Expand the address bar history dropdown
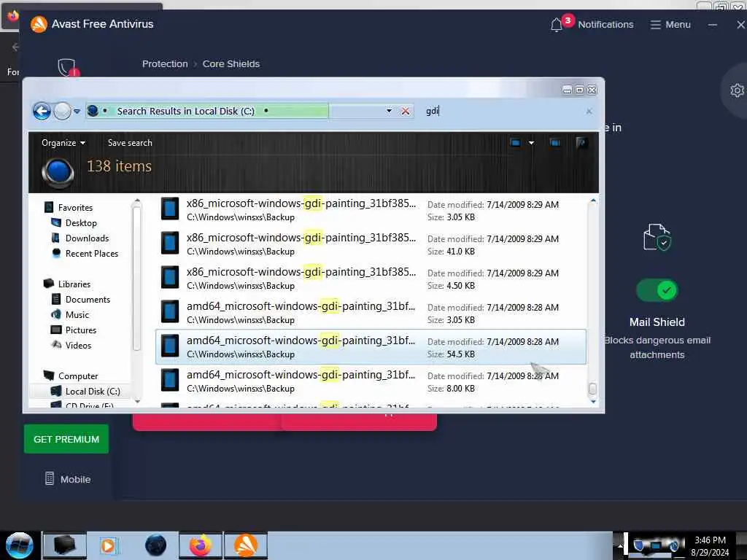 (389, 111)
